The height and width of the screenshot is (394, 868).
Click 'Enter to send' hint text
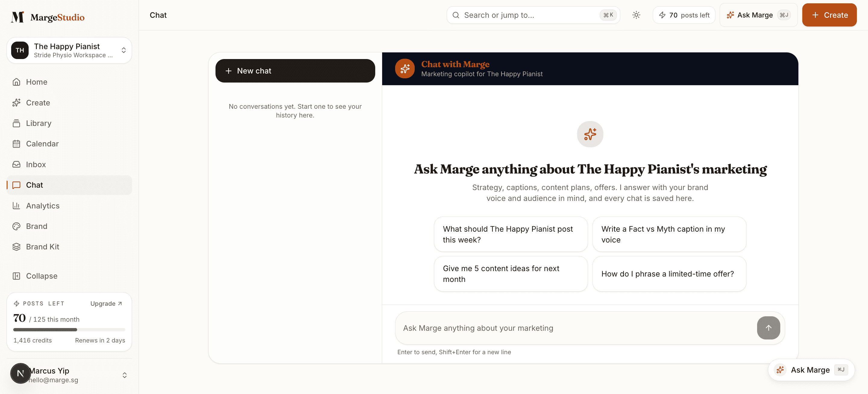454,352
